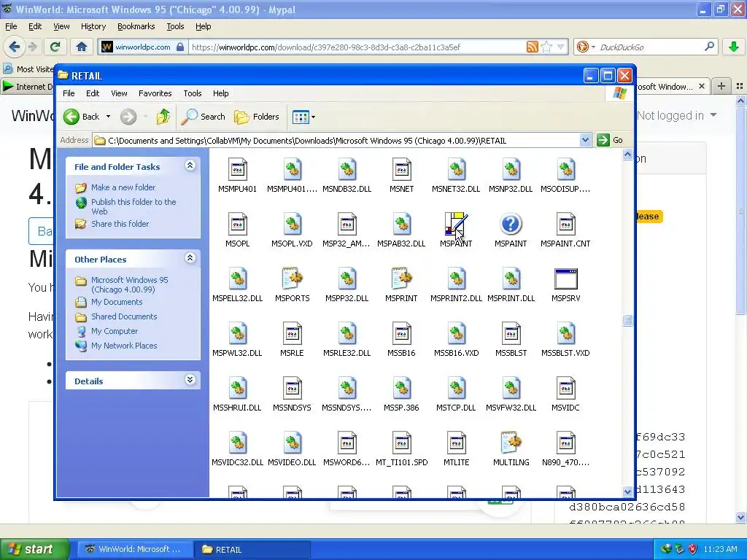The height and width of the screenshot is (560, 747).
Task: Select the MTLITE file icon
Action: [x=456, y=443]
